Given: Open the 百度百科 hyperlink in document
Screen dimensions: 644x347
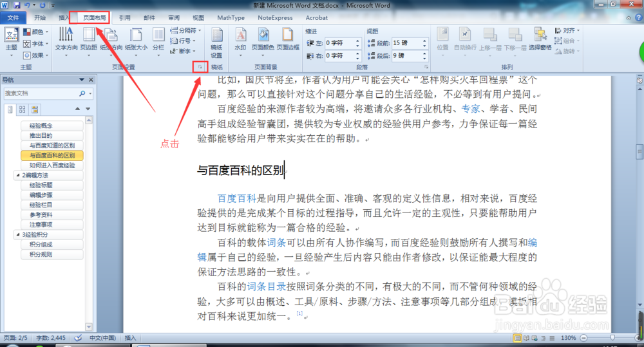Looking at the screenshot, I should click(x=237, y=199).
